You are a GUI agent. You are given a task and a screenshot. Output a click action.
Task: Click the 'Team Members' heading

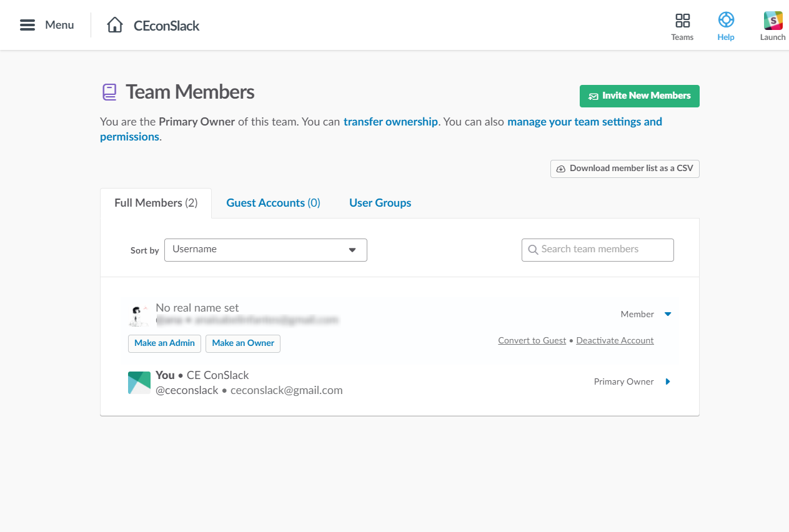tap(190, 92)
